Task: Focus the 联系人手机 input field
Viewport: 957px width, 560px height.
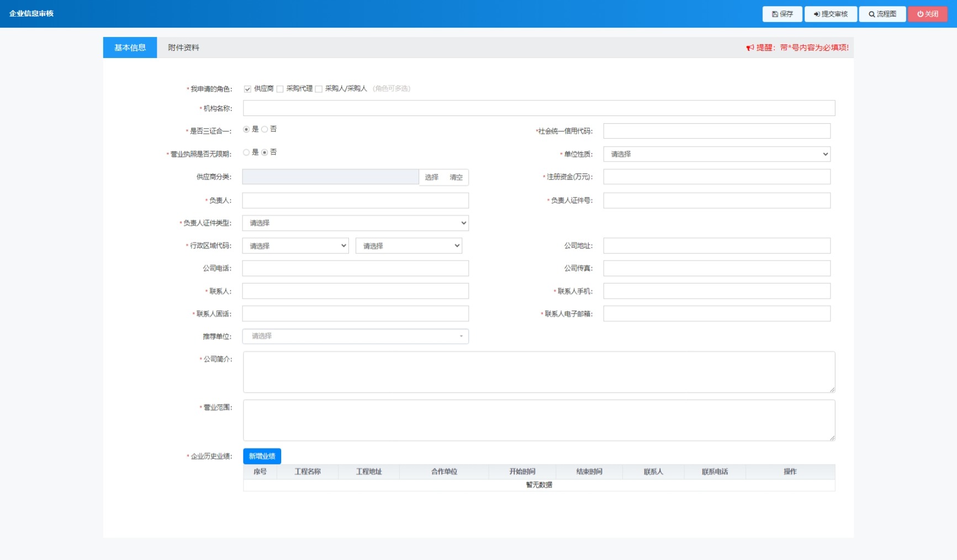Action: coord(717,291)
